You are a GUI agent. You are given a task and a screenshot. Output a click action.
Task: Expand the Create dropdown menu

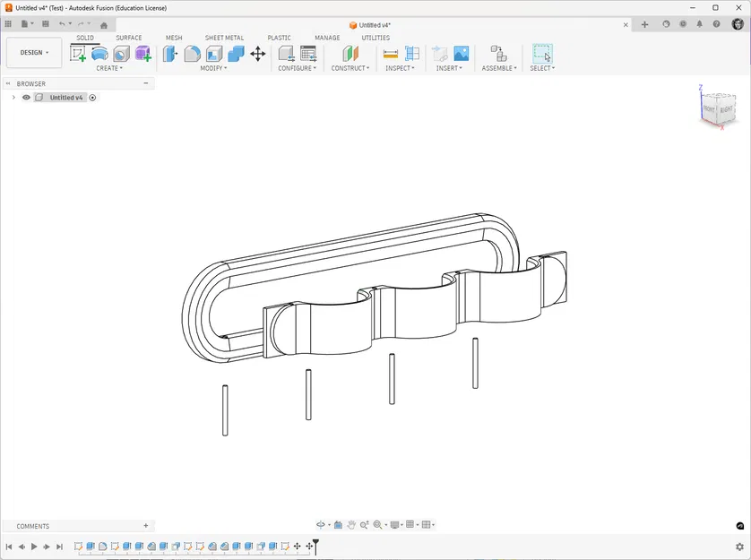109,67
